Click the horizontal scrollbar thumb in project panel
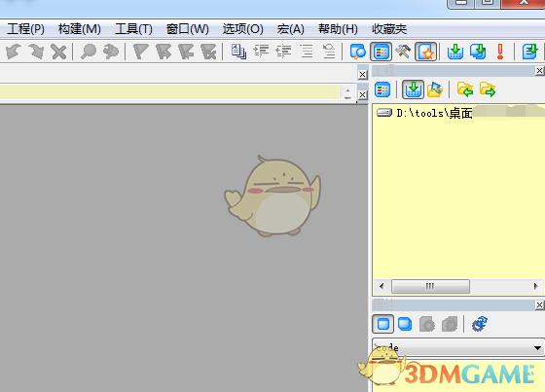545x392 pixels. coord(430,286)
